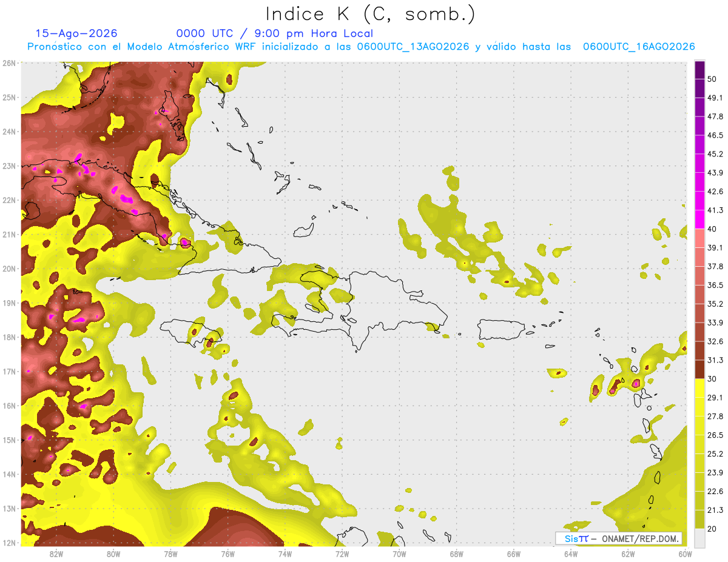Click colorbar value 45.2
The height and width of the screenshot is (562, 728).
point(715,154)
